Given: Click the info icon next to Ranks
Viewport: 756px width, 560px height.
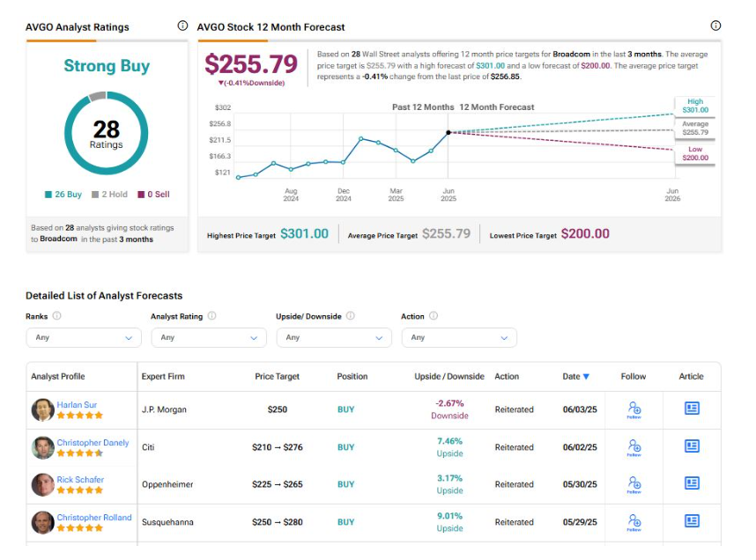Looking at the screenshot, I should 56,316.
